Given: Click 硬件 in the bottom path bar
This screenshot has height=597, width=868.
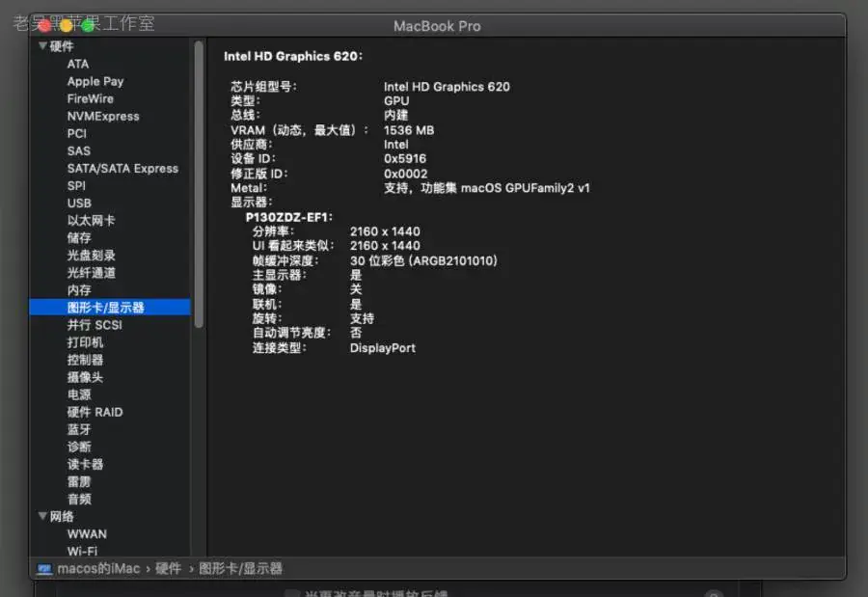Looking at the screenshot, I should coord(168,569).
